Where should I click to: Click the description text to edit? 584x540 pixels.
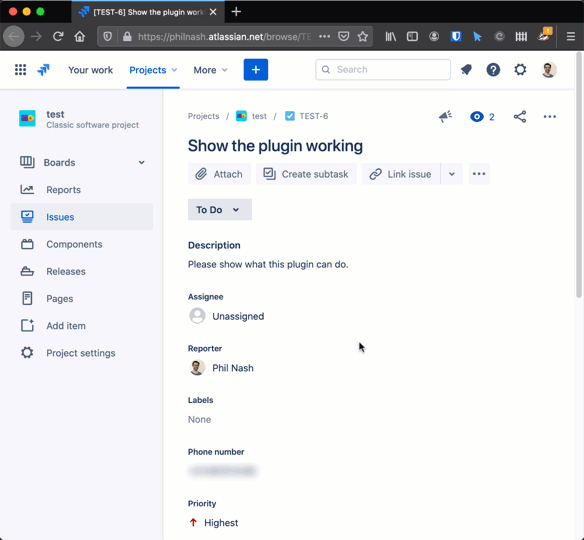[268, 264]
